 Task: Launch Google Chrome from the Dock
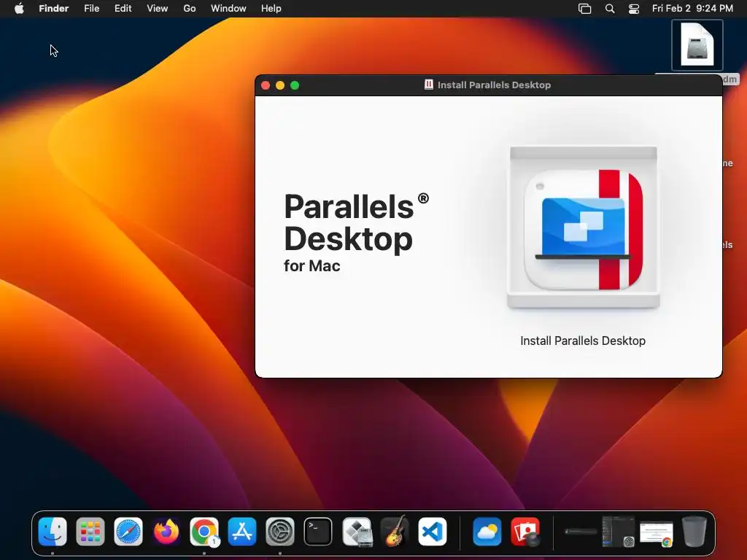(204, 532)
